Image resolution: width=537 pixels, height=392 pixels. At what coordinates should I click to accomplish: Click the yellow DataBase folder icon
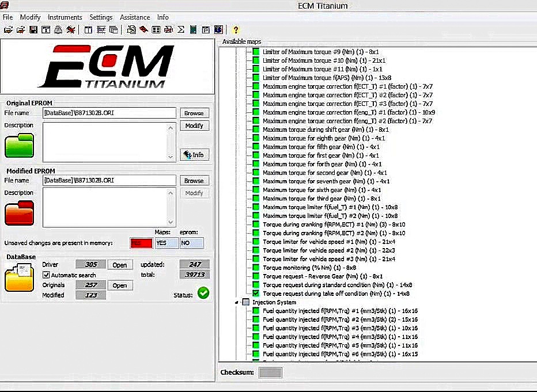(x=19, y=277)
